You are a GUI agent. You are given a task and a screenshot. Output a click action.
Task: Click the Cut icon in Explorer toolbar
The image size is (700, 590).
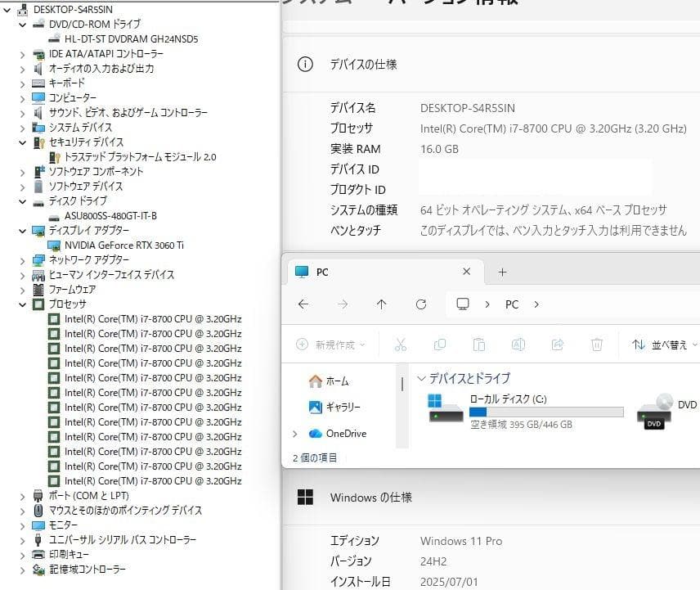point(401,345)
